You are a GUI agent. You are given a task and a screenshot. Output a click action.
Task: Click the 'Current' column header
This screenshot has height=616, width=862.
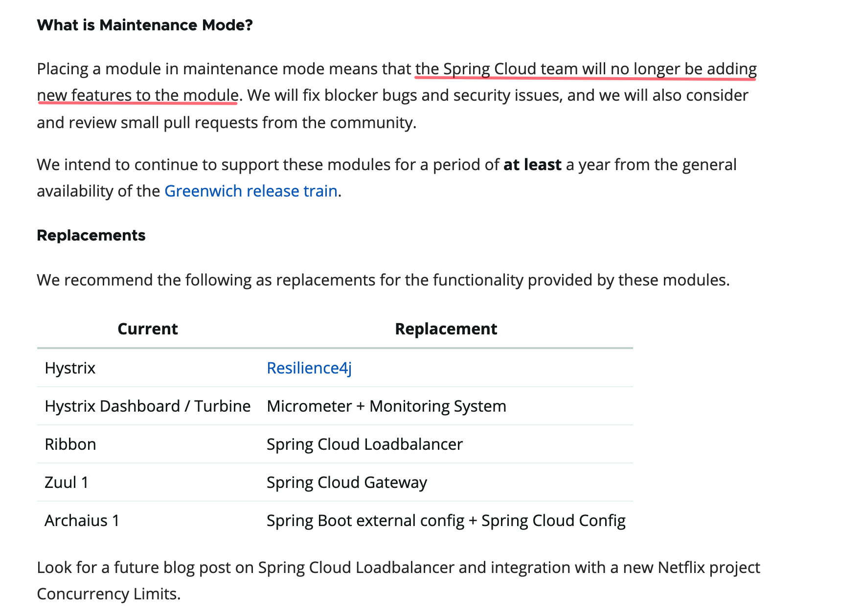(x=148, y=329)
